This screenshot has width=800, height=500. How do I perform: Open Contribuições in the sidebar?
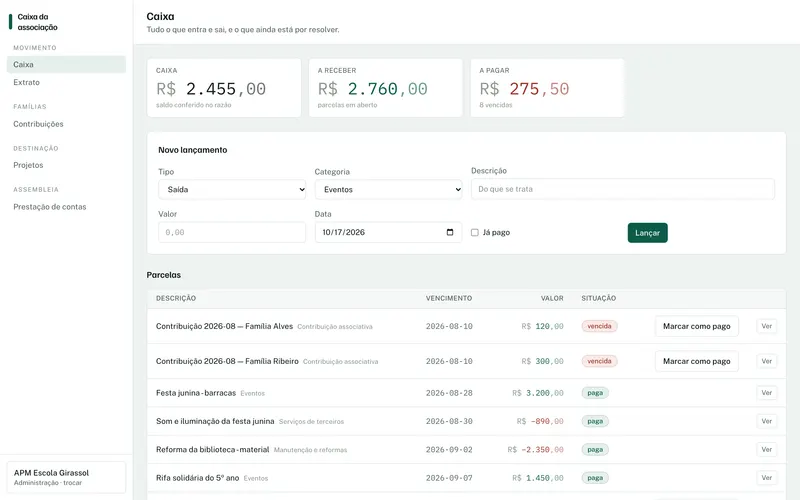coord(66,124)
